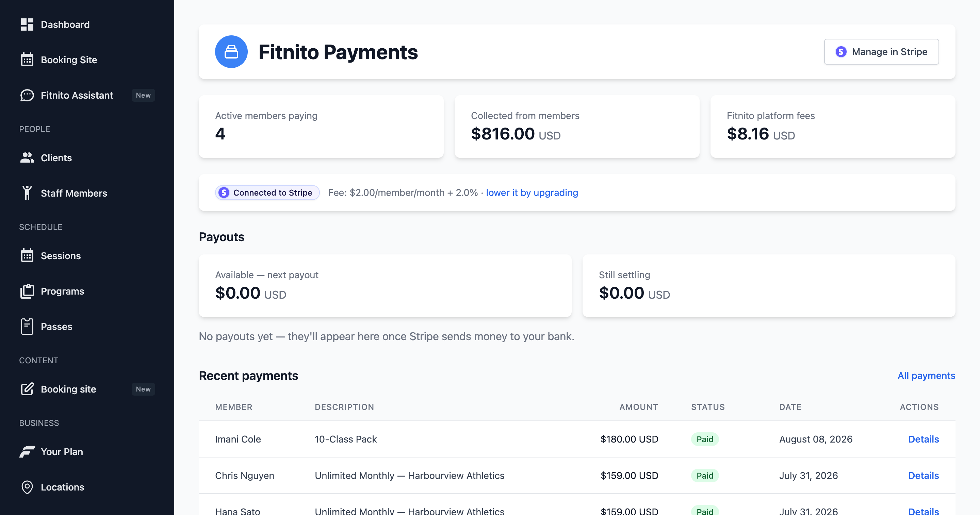This screenshot has height=515, width=980.
Task: Click the Connected to Stripe badge
Action: pyautogui.click(x=267, y=193)
